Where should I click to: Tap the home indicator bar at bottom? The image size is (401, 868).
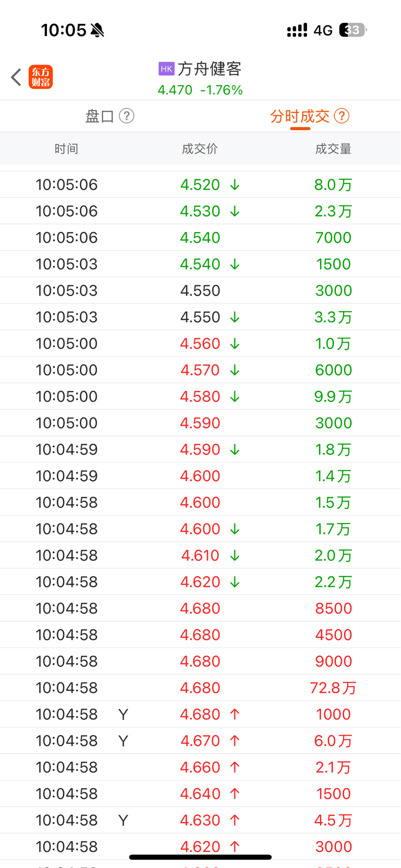pyautogui.click(x=200, y=857)
